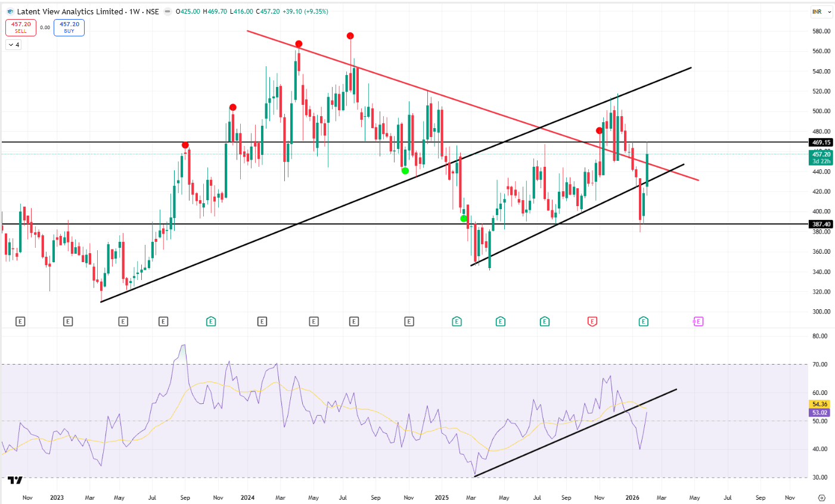Click the red SELL button
This screenshot has height=504, width=835.
tap(21, 27)
